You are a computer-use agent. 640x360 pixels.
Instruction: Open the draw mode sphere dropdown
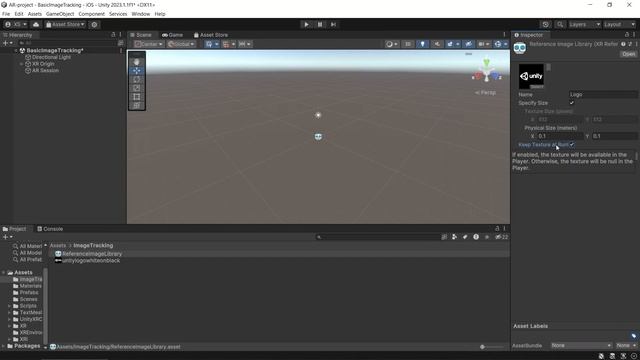coord(392,44)
